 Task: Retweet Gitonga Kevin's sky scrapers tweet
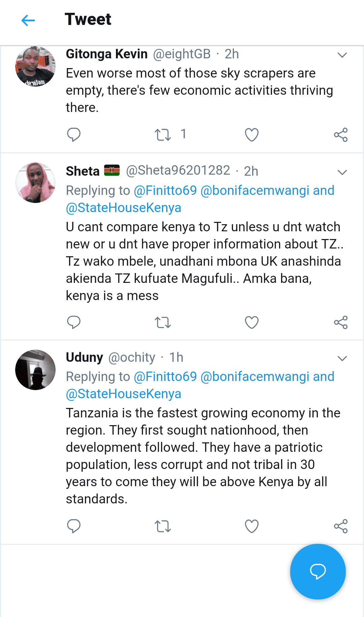point(163,135)
